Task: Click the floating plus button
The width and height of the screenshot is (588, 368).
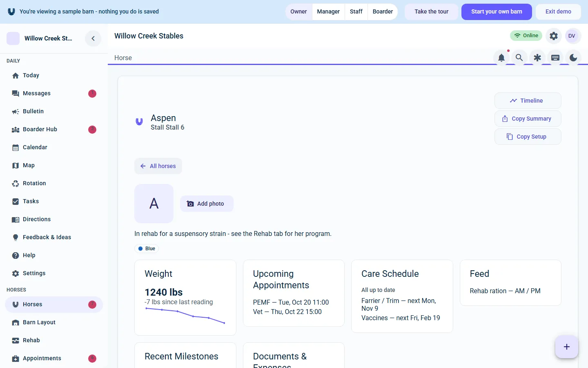Action: pyautogui.click(x=567, y=347)
